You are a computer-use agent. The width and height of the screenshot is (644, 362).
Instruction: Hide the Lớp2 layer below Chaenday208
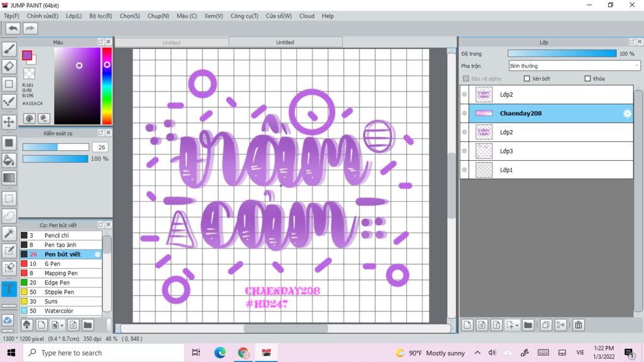point(465,132)
